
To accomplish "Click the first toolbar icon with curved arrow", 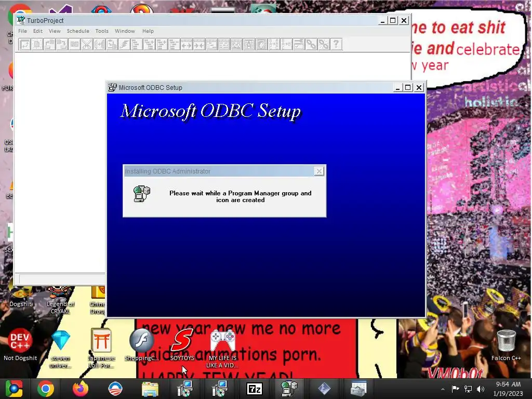I will (x=24, y=45).
